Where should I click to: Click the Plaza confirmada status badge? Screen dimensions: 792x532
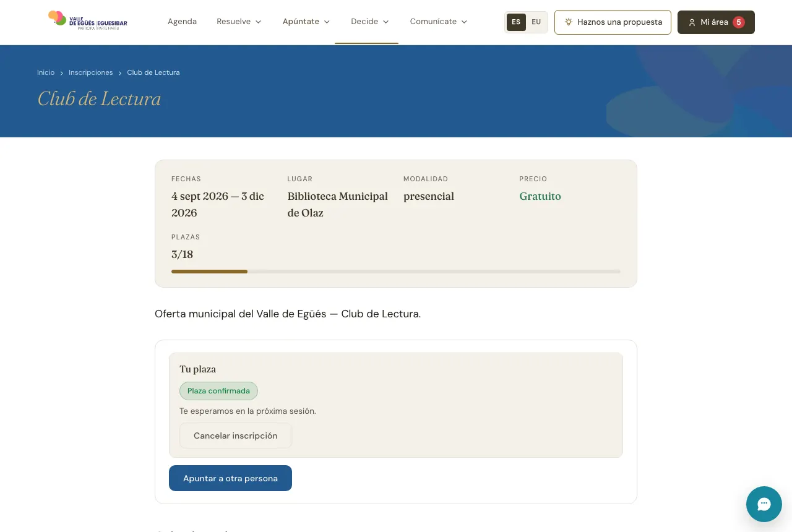(218, 391)
